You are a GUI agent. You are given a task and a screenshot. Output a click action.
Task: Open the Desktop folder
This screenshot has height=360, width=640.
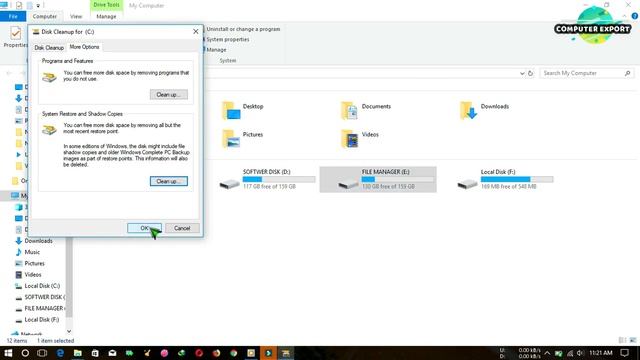tap(243, 110)
